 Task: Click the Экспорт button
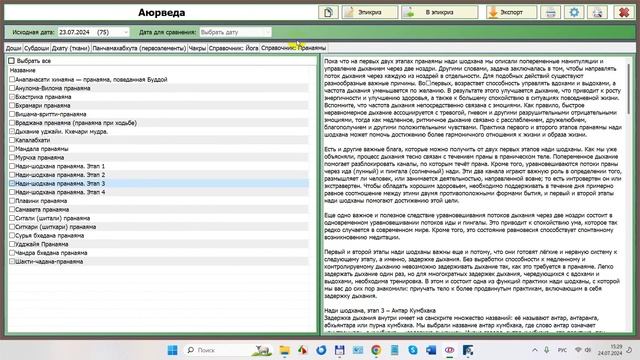click(x=511, y=12)
